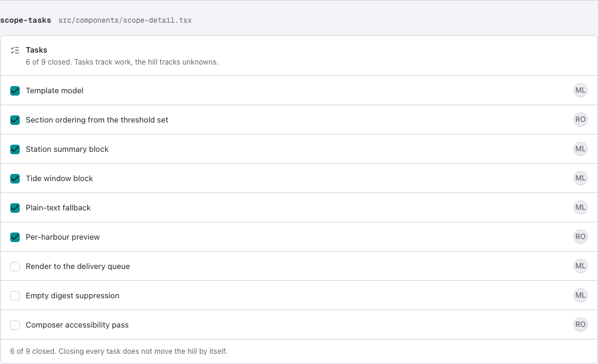The width and height of the screenshot is (598, 364).
Task: Uncheck the Per-harbour preview task
Action: tap(15, 237)
